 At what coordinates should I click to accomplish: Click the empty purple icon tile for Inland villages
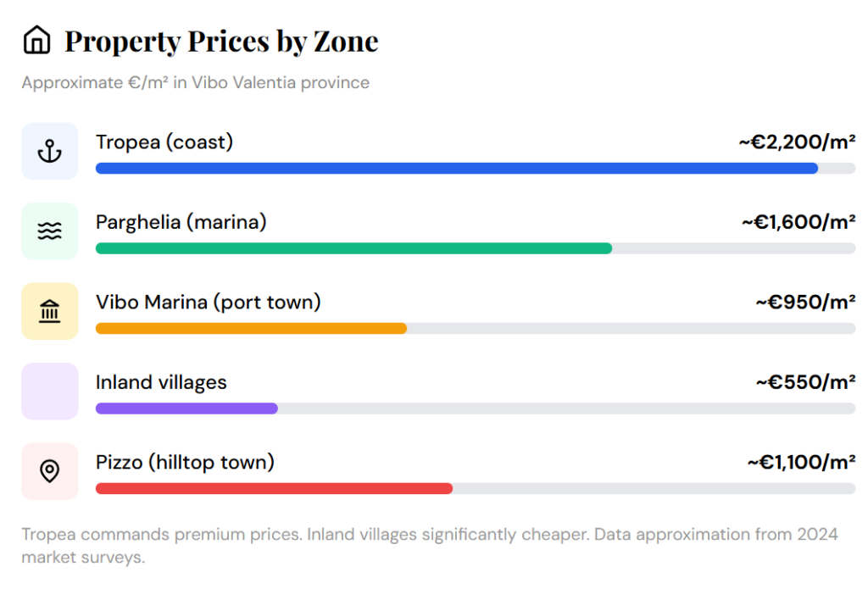pos(50,391)
